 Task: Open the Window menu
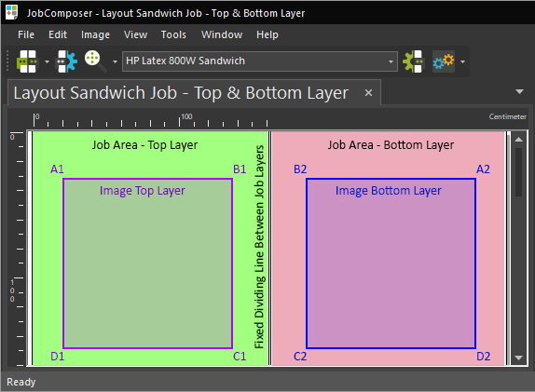pyautogui.click(x=222, y=34)
